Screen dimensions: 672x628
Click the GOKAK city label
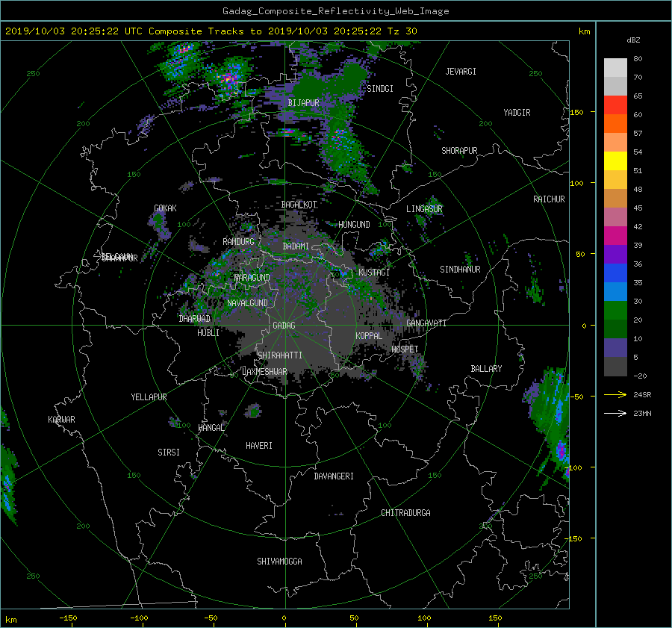point(166,208)
